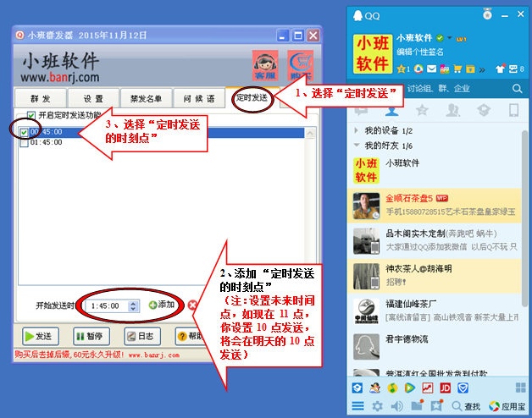532x418 pixels.
Task: Click the QQ search magnifier icon
Action: [x=517, y=89]
